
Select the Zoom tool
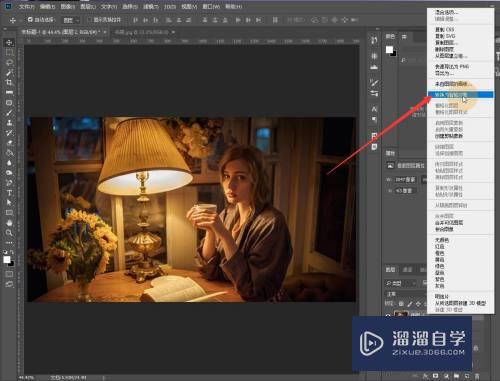[9, 233]
